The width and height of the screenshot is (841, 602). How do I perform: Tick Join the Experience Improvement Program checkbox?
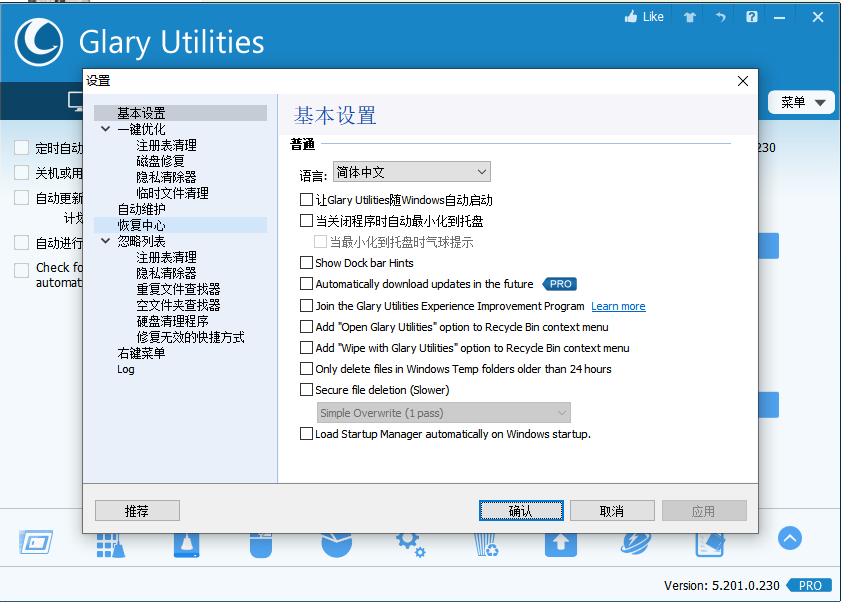(x=306, y=305)
